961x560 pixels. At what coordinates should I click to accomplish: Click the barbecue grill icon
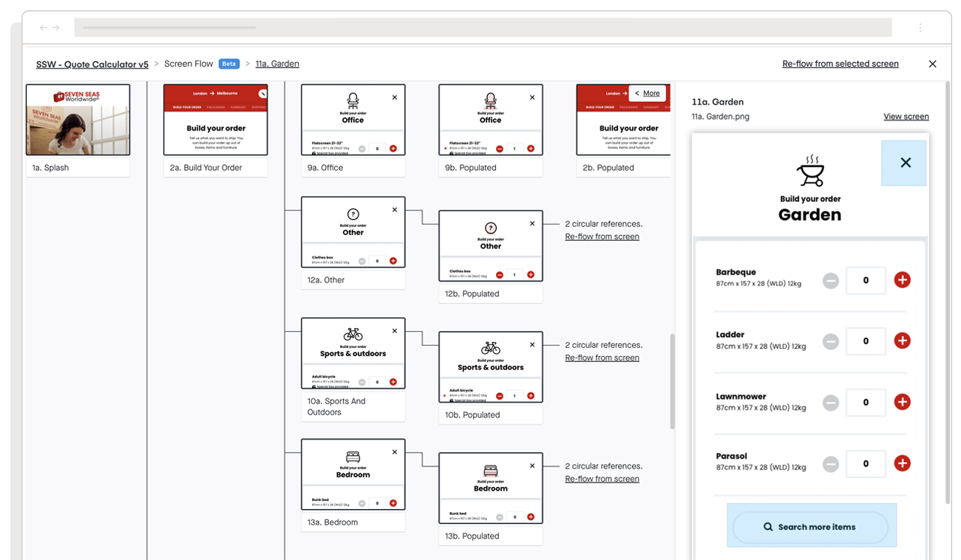click(x=810, y=171)
